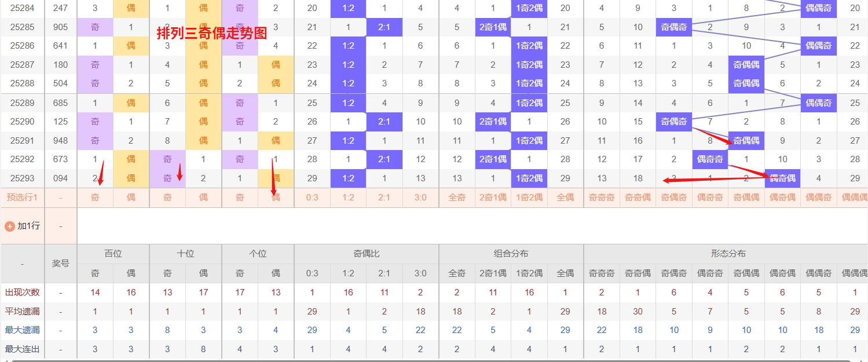The width and height of the screenshot is (868, 362).
Task: Click highlighted 偶奇偶 cell in row 25293
Action: tap(782, 178)
